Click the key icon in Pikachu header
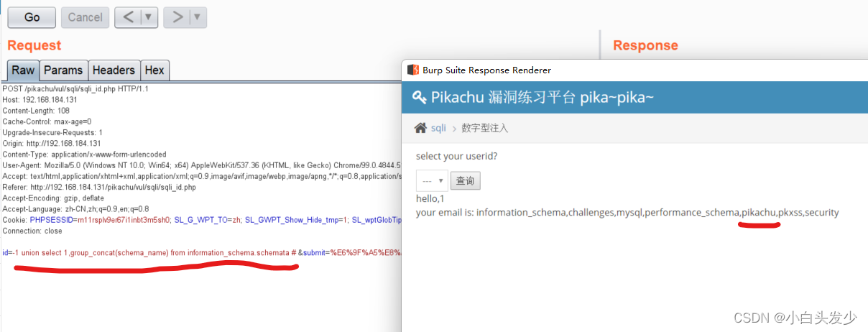 coord(420,97)
